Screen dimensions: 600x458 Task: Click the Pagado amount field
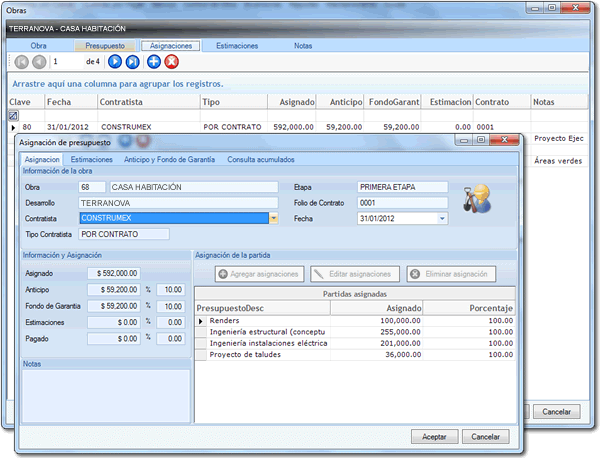tap(114, 339)
